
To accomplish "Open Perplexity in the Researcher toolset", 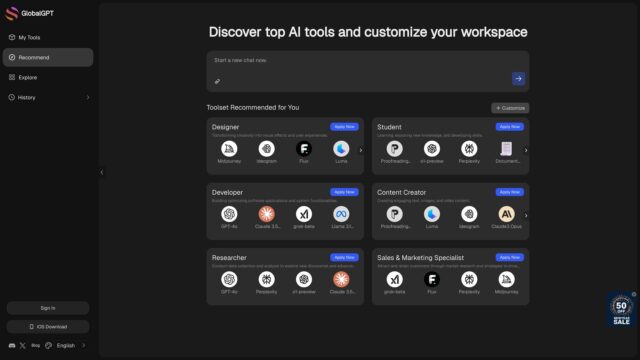I will click(x=267, y=280).
